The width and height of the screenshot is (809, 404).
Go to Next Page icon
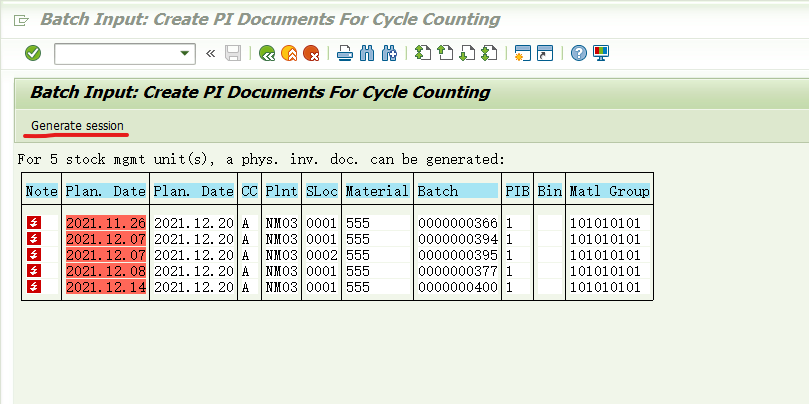point(467,53)
